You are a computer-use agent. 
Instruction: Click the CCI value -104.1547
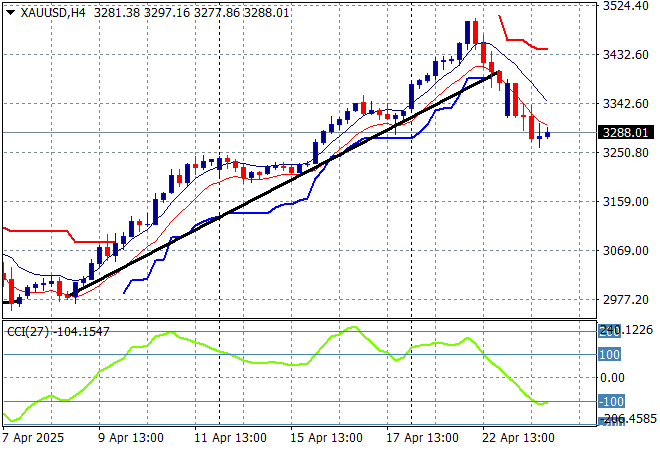tap(81, 332)
